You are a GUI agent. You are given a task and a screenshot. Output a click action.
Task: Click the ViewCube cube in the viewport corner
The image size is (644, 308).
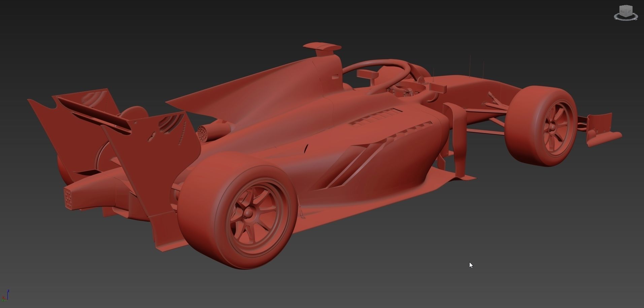[x=625, y=11]
